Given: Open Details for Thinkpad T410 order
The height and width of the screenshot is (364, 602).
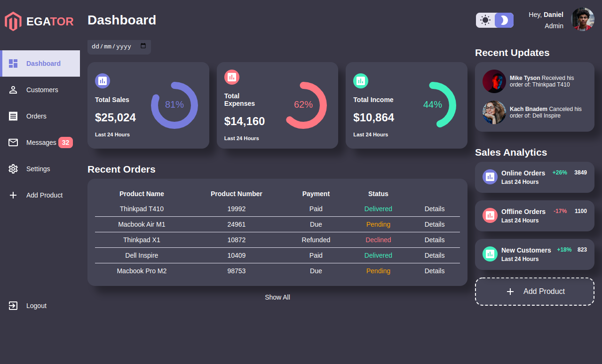Looking at the screenshot, I should (x=435, y=209).
